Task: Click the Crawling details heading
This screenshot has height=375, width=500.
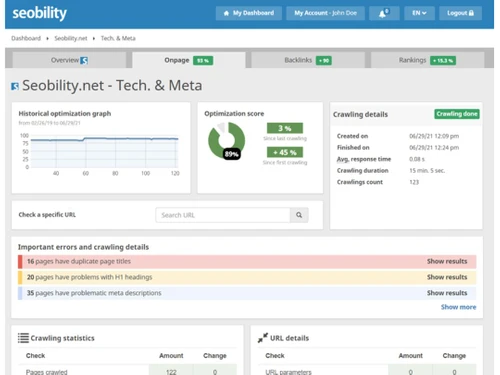Action: (x=360, y=114)
